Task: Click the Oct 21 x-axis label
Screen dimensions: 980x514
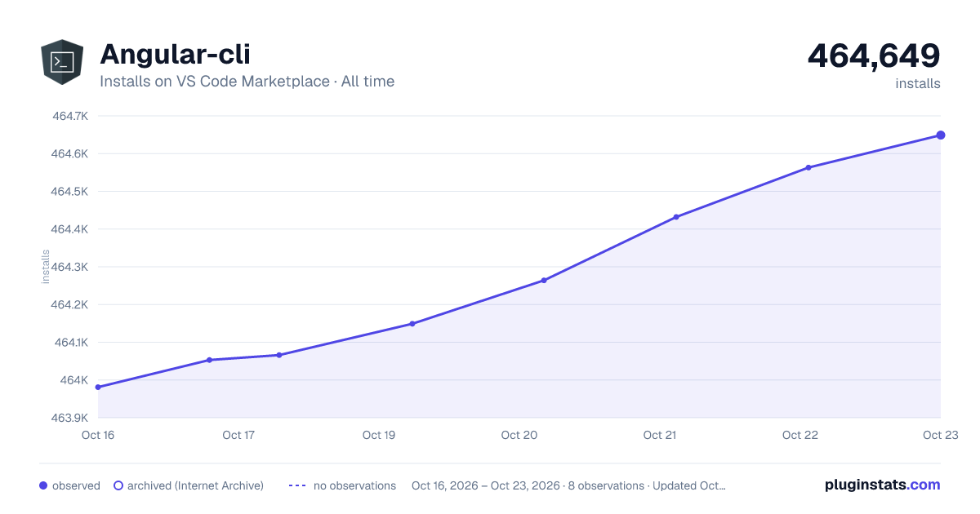Action: pyautogui.click(x=660, y=435)
